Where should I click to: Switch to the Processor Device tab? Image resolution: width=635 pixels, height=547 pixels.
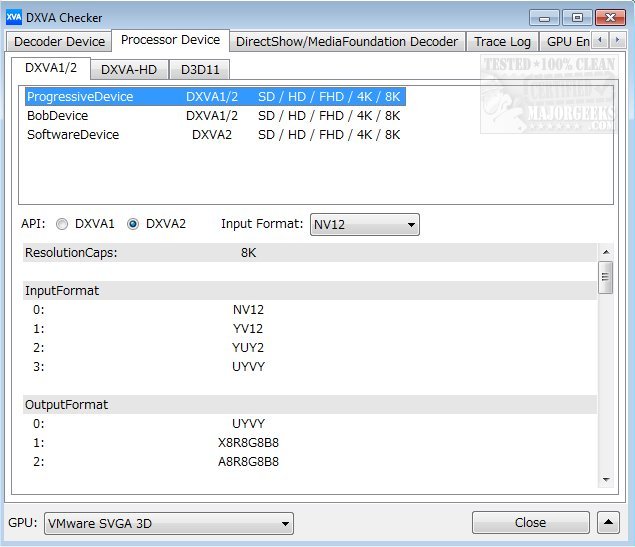point(170,40)
